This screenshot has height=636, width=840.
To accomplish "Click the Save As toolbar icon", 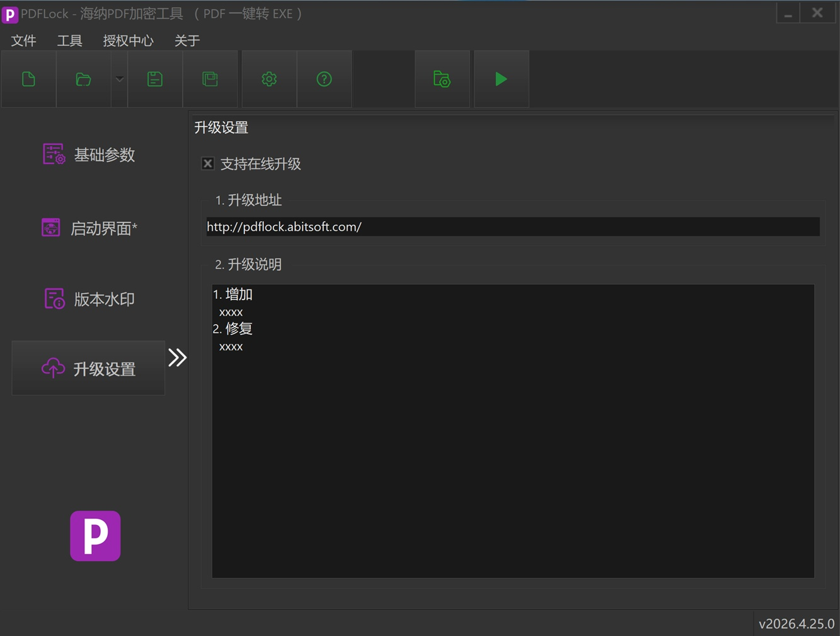I will (210, 79).
